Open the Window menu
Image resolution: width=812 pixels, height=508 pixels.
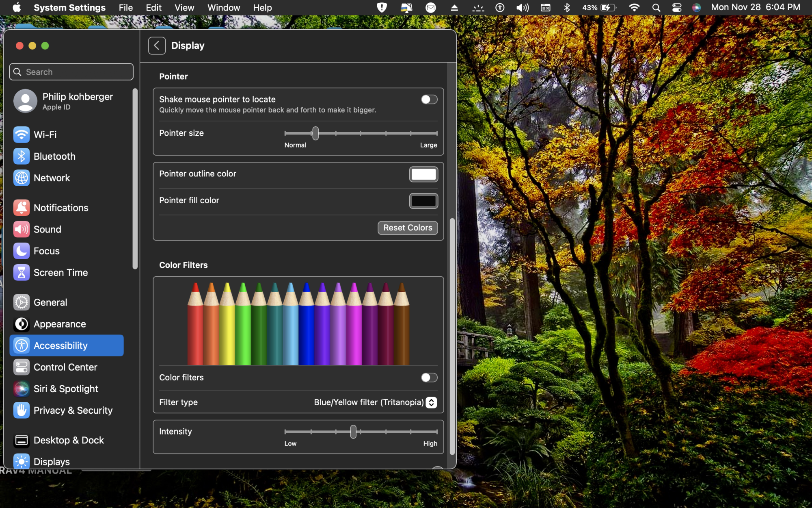point(224,8)
